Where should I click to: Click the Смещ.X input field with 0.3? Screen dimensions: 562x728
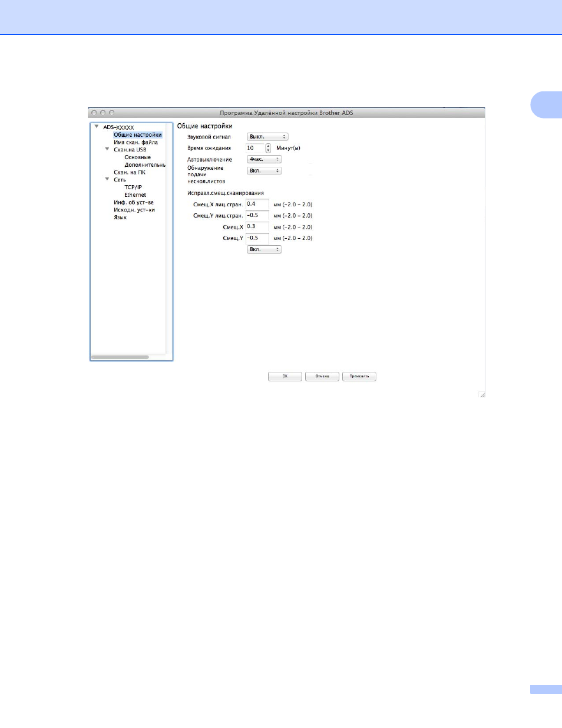257,227
